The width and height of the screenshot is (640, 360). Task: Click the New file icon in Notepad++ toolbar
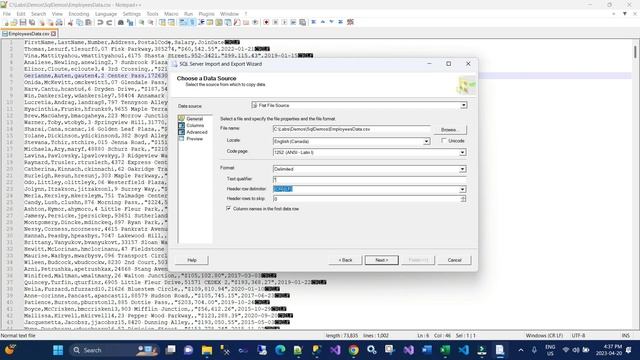click(x=6, y=22)
